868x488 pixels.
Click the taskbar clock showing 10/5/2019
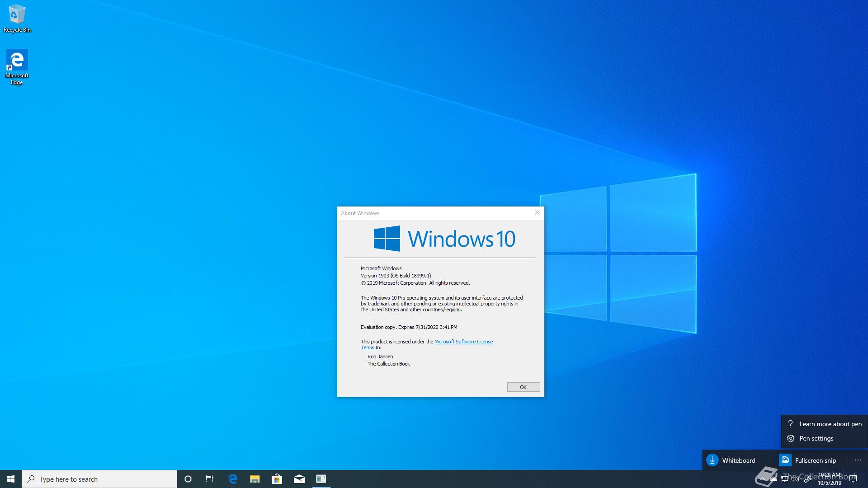click(830, 479)
